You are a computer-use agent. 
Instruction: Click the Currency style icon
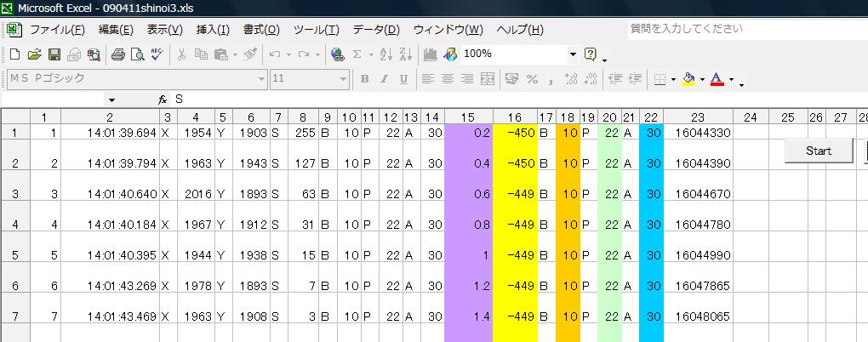point(512,79)
